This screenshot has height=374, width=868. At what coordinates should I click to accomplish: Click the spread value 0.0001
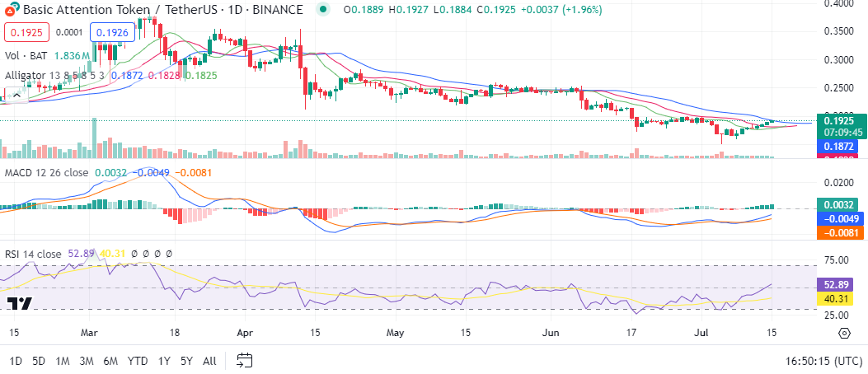click(70, 33)
